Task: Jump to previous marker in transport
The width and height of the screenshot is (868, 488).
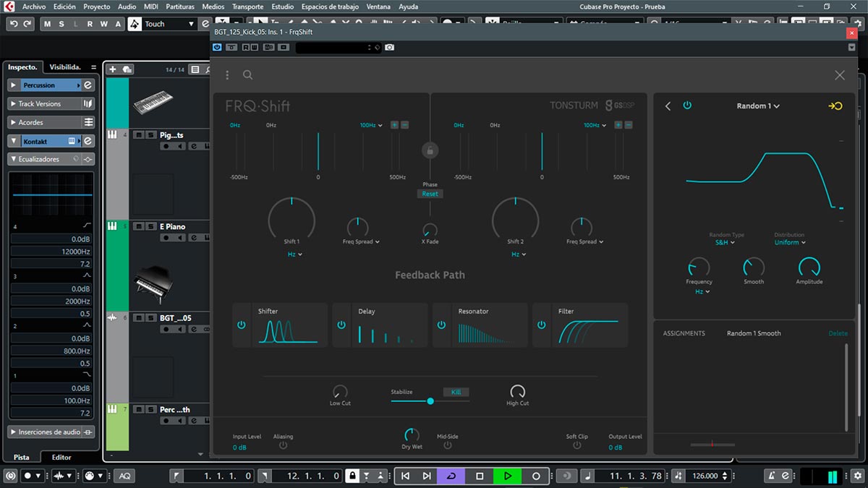Action: 405,476
